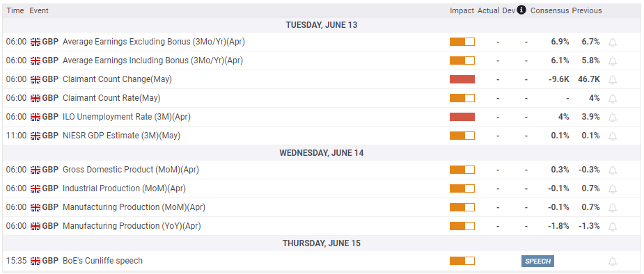Enable notification bell for ILO Unemployment Rate
The image size is (644, 274).
[x=613, y=118]
